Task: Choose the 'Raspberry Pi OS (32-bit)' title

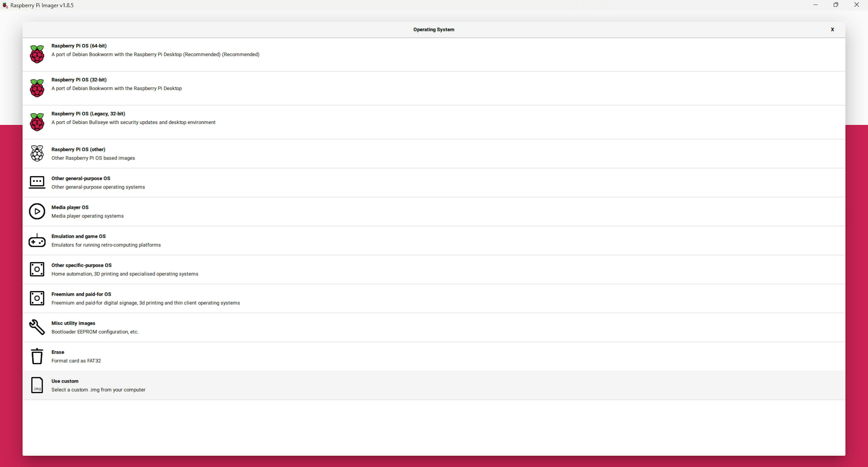Action: coord(79,80)
